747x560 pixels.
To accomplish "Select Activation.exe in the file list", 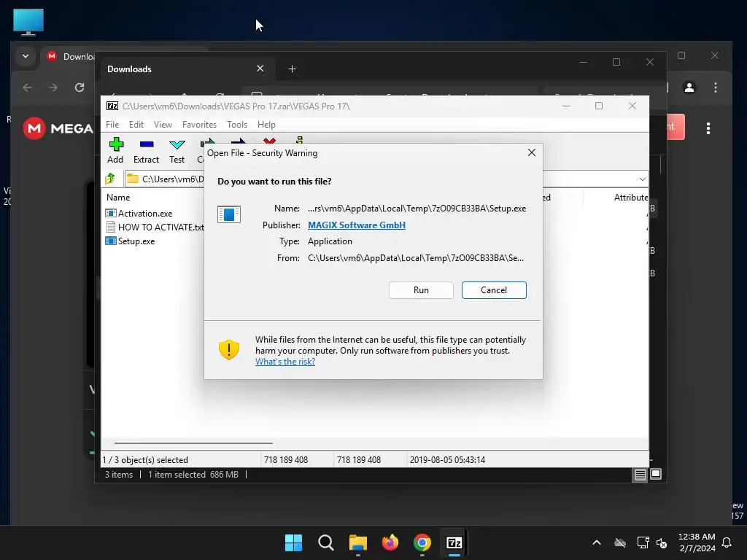I will point(145,214).
